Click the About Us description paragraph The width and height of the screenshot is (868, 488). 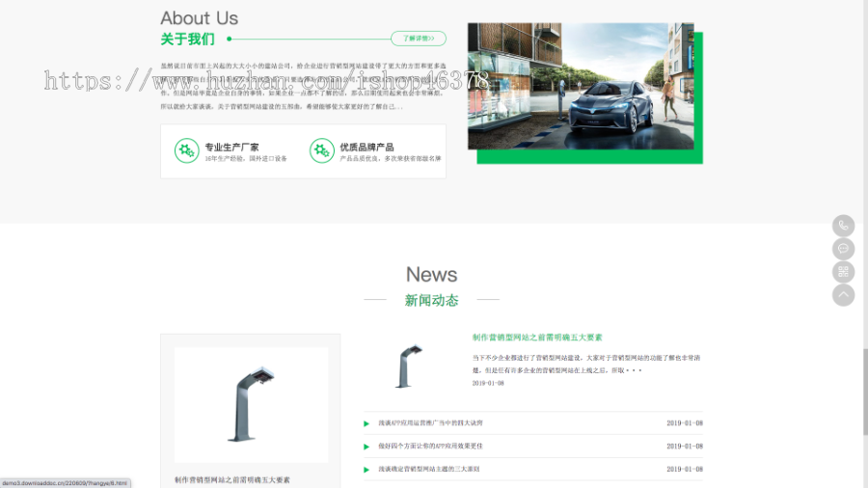(x=304, y=86)
